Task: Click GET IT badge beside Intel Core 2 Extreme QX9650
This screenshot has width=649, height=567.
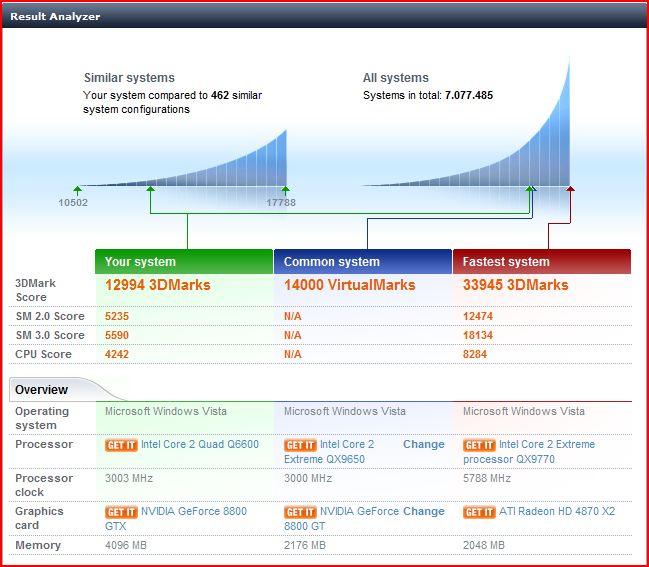Action: tap(300, 445)
